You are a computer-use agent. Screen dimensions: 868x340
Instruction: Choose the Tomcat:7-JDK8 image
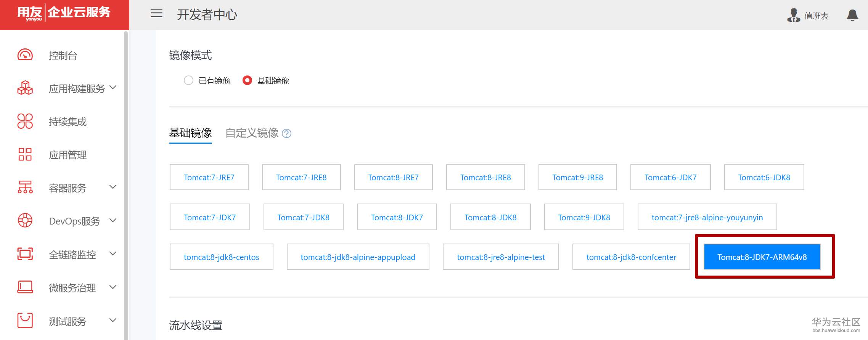coord(304,217)
